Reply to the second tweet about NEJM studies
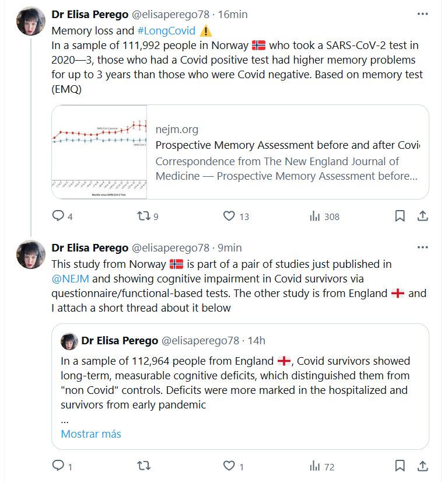This screenshot has width=448, height=482. 58,466
